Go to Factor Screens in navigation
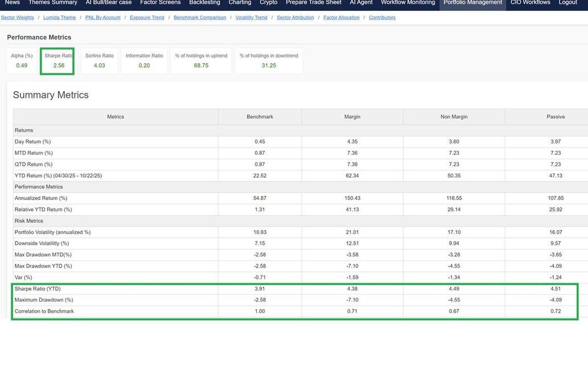The height and width of the screenshot is (374, 588). tap(160, 3)
